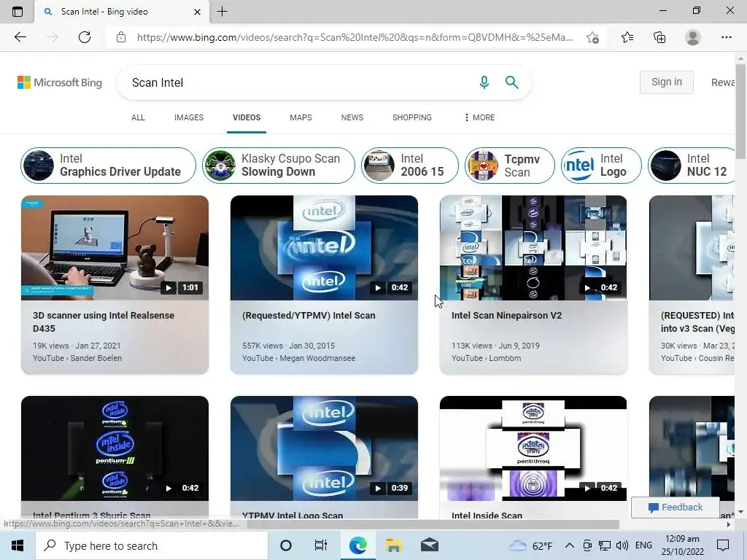Open the Collections icon
The height and width of the screenshot is (560, 747).
(x=659, y=37)
